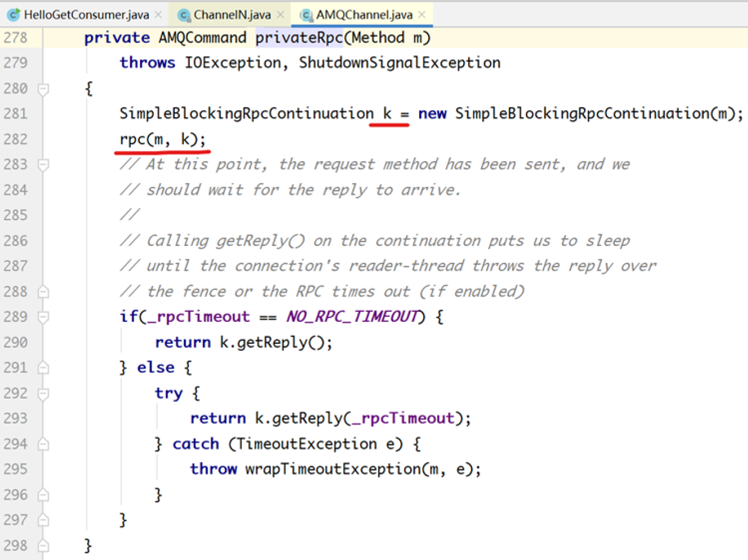This screenshot has width=748, height=560.
Task: Click the HelloGetConsumer.java file icon
Action: point(13,15)
